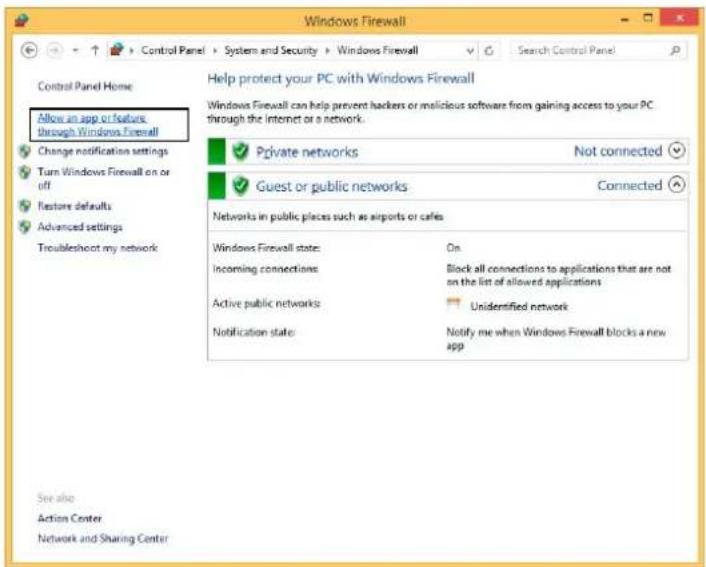
Task: Select System and Security breadcrumb
Action: [271, 50]
